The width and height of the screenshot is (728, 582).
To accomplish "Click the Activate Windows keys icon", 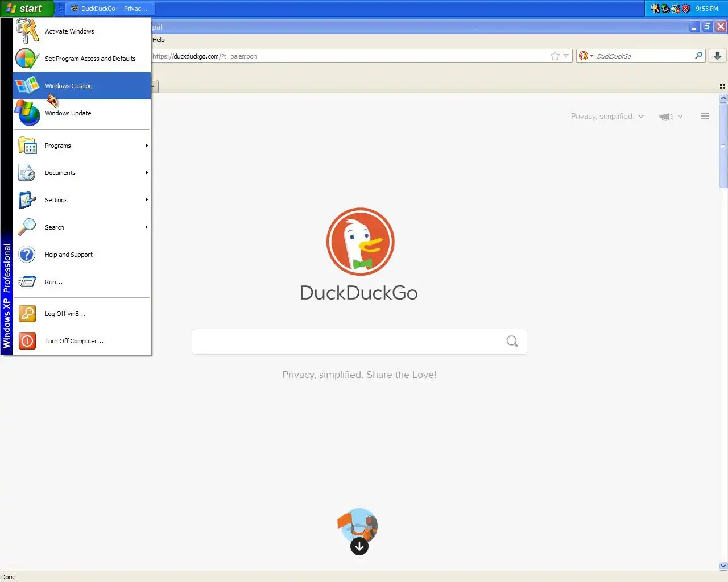I will [x=27, y=31].
